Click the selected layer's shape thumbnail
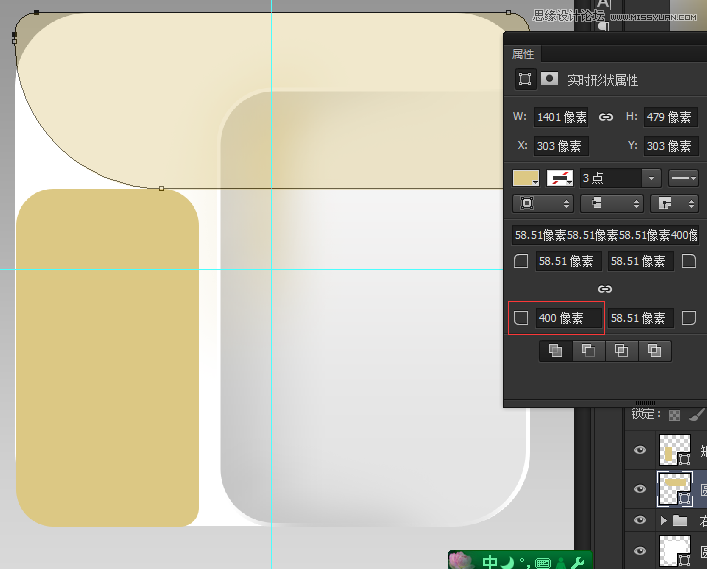The height and width of the screenshot is (569, 707). tap(675, 489)
